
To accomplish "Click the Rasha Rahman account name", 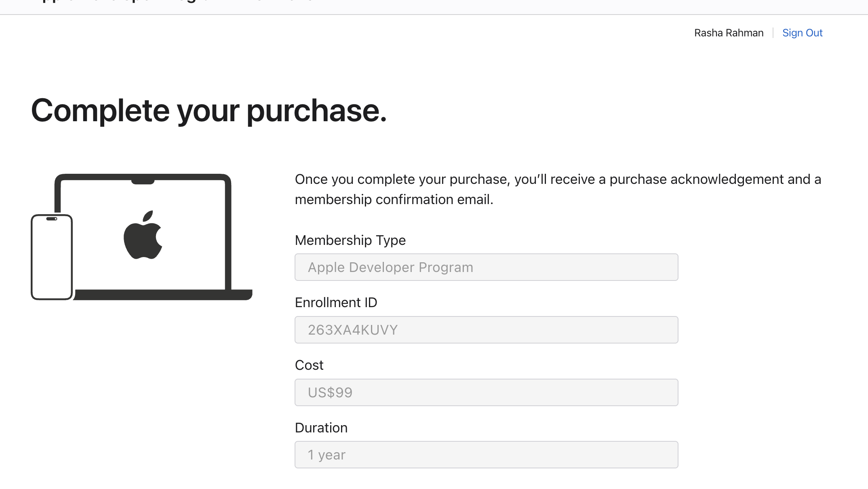I will (729, 33).
